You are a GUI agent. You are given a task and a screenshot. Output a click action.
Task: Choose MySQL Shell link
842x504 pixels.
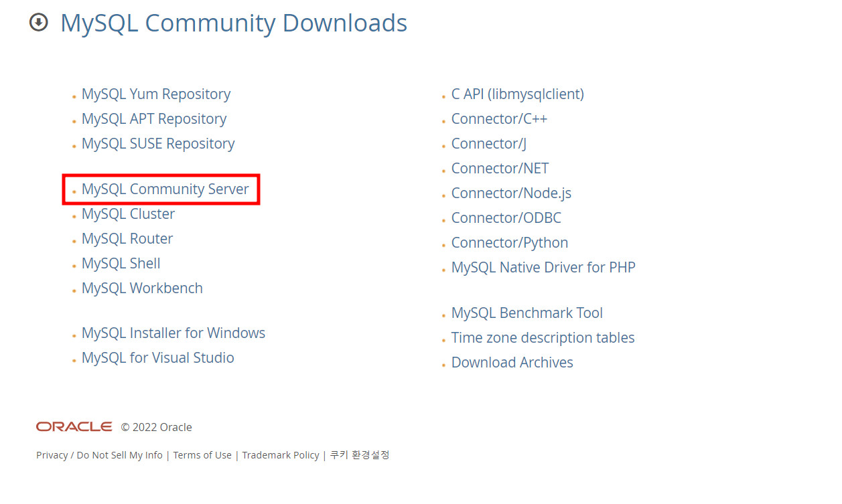pyautogui.click(x=121, y=264)
